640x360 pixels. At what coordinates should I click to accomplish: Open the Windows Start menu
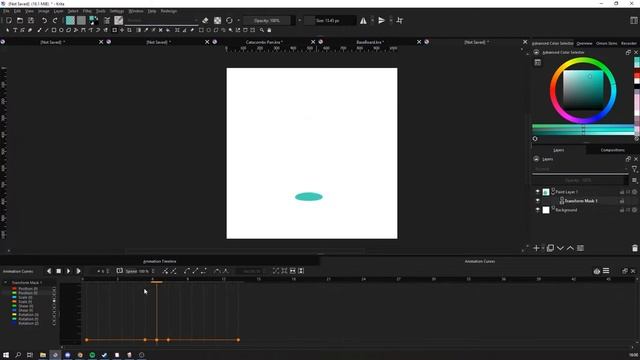[6, 355]
